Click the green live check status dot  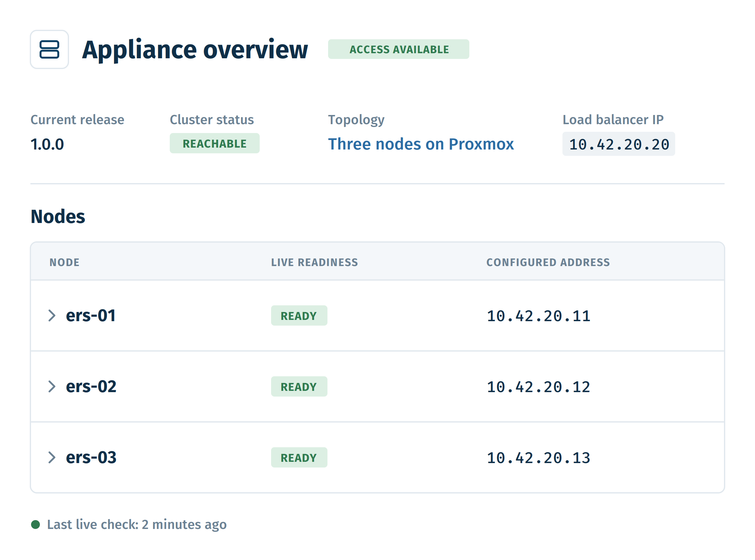click(35, 525)
